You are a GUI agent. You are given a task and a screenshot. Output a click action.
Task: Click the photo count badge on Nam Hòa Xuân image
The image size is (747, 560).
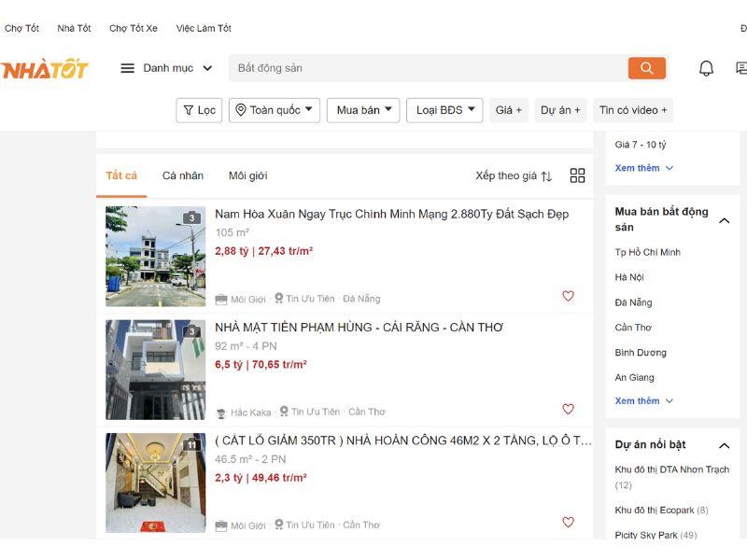[x=191, y=217]
